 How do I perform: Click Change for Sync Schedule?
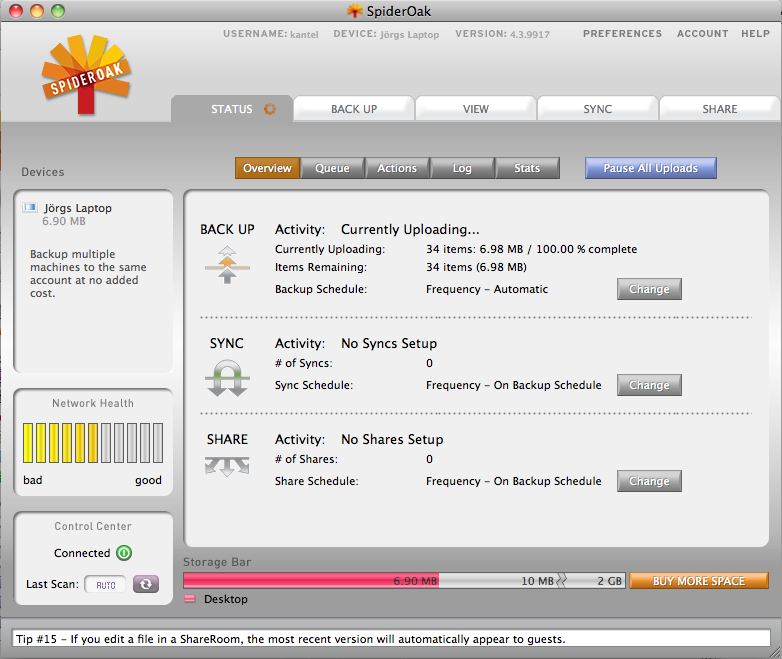coord(649,385)
